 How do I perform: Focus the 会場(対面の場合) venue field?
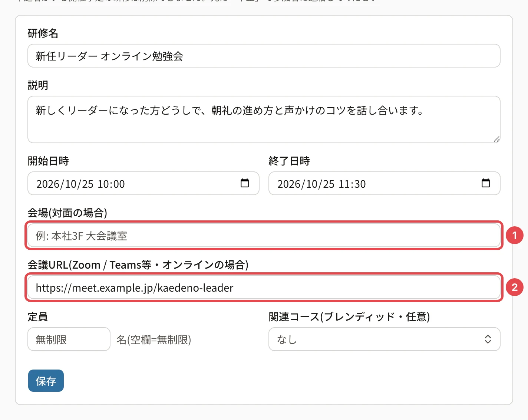click(x=264, y=235)
